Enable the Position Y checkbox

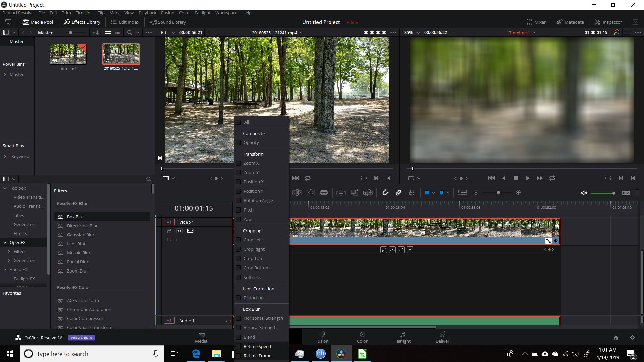tap(238, 191)
